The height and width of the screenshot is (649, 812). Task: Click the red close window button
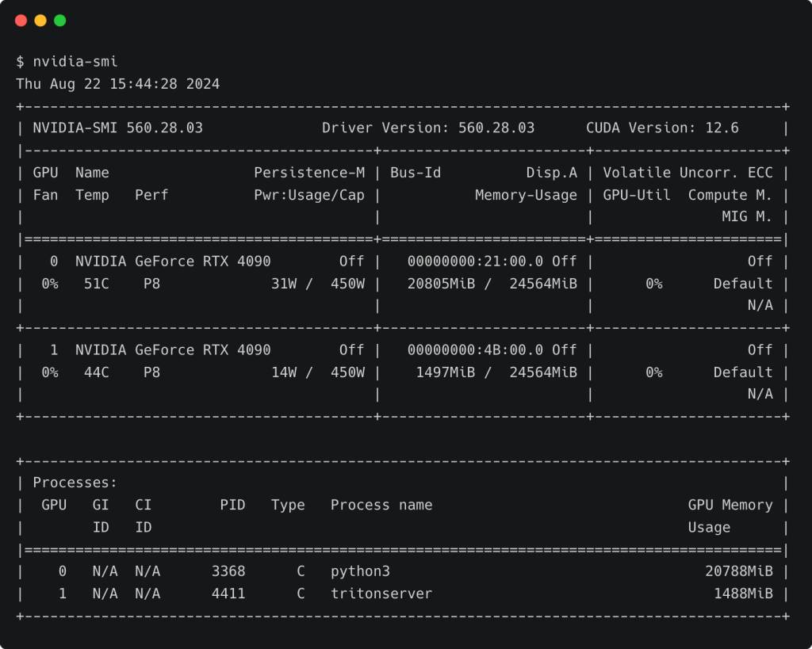(x=21, y=20)
